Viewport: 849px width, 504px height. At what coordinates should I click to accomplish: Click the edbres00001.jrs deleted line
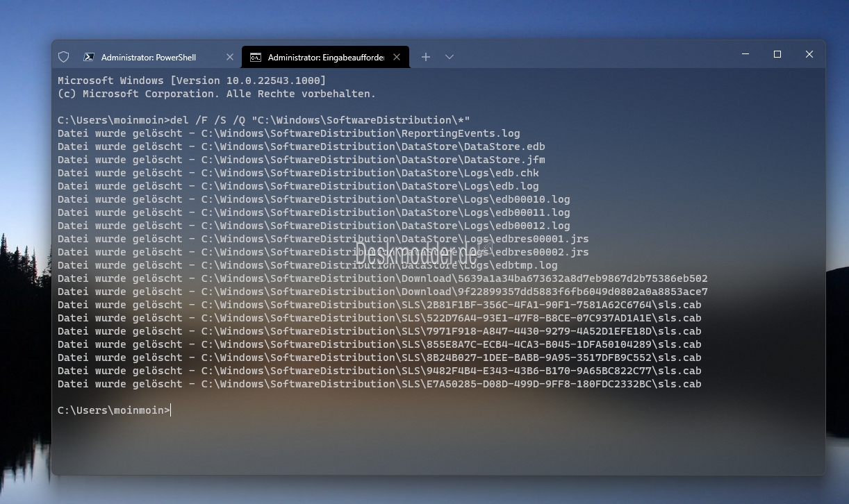click(x=323, y=239)
